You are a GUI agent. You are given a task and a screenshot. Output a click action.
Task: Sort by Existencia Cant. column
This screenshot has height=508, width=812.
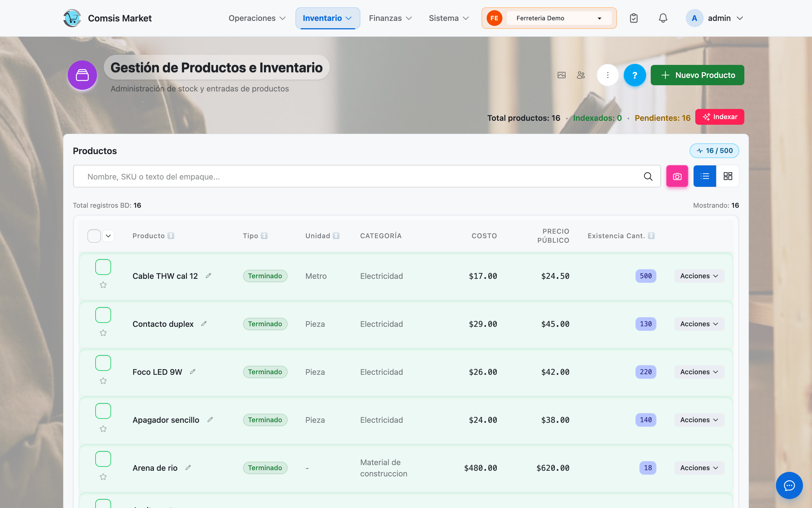click(621, 236)
